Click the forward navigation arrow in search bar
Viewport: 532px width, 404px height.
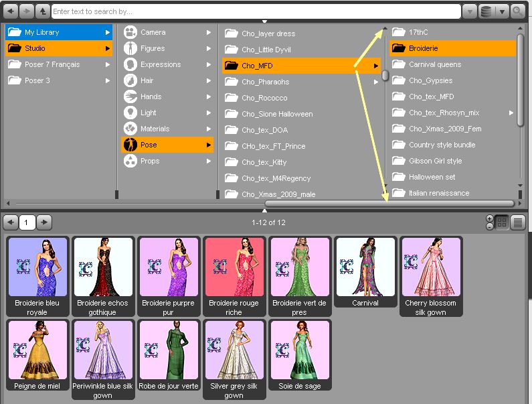coord(27,11)
